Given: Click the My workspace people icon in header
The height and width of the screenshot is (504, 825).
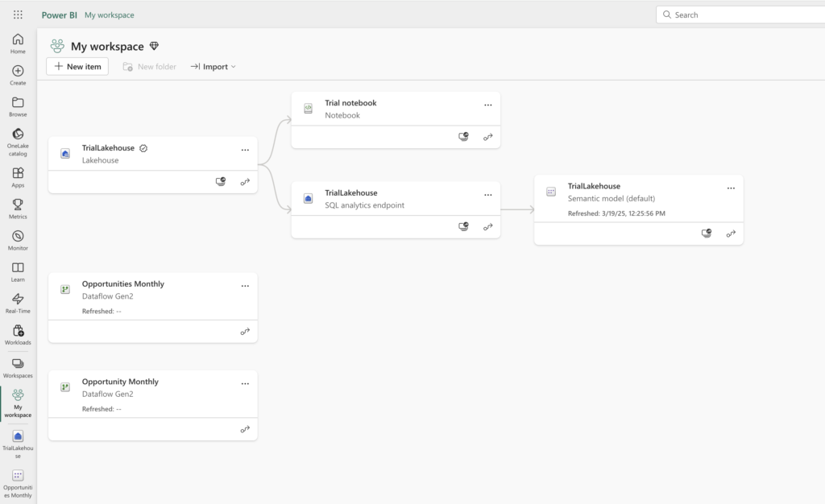Looking at the screenshot, I should click(57, 46).
